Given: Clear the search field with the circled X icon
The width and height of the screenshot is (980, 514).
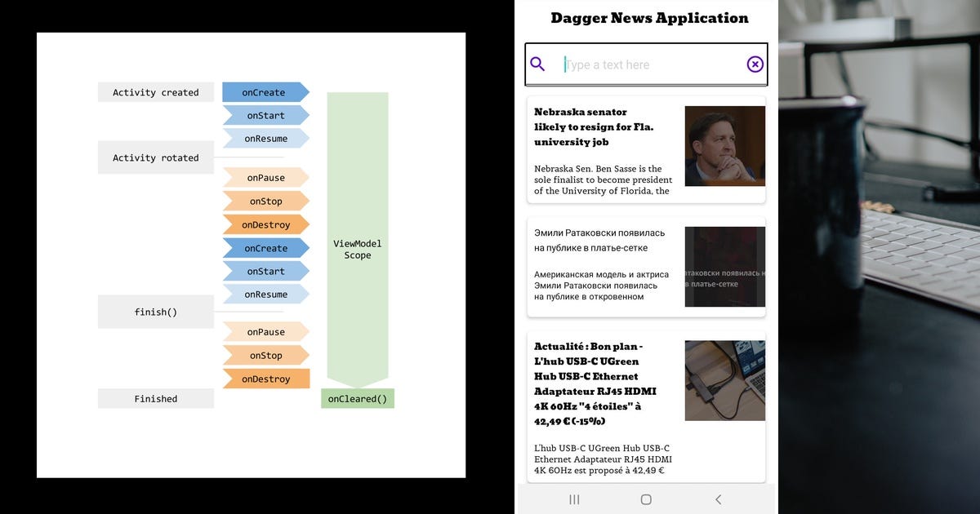Looking at the screenshot, I should tap(754, 63).
